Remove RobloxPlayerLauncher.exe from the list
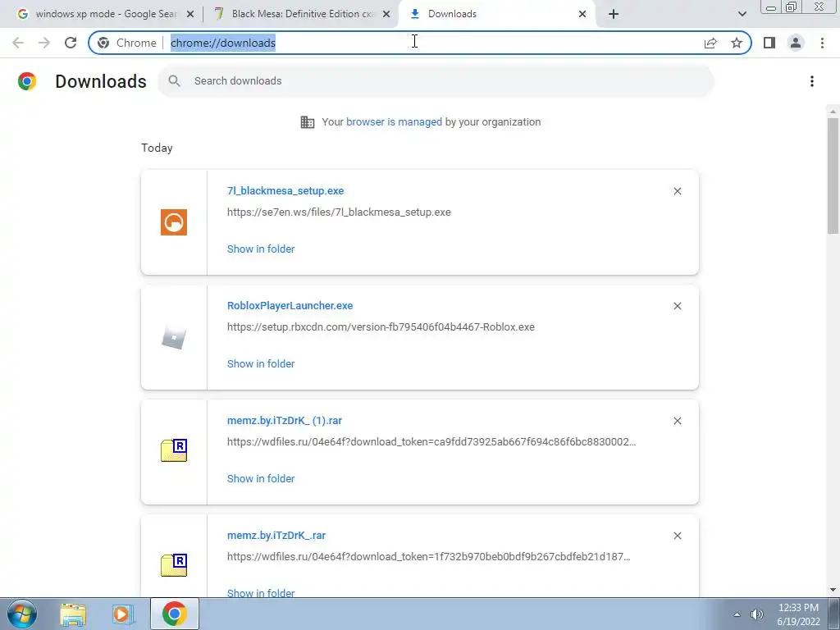Screen dimensions: 840x630 click(x=677, y=306)
